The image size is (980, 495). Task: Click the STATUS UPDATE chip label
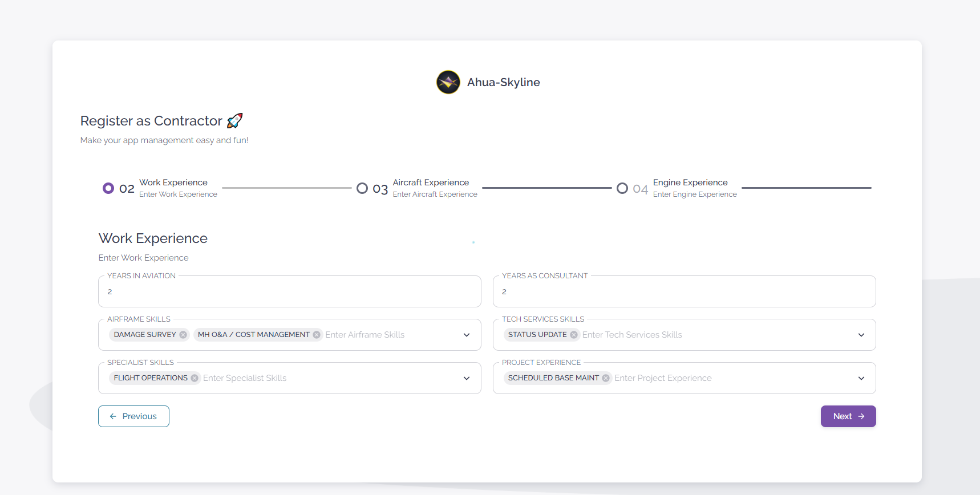(x=537, y=335)
